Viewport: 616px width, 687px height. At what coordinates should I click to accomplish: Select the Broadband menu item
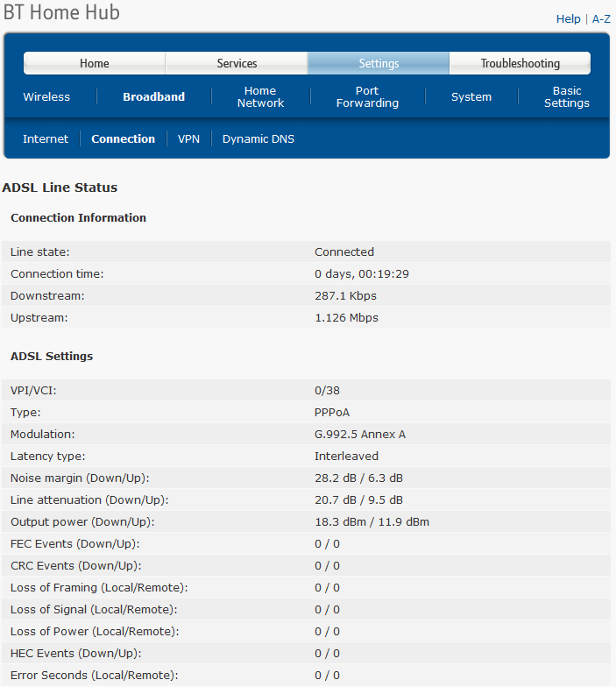click(153, 97)
